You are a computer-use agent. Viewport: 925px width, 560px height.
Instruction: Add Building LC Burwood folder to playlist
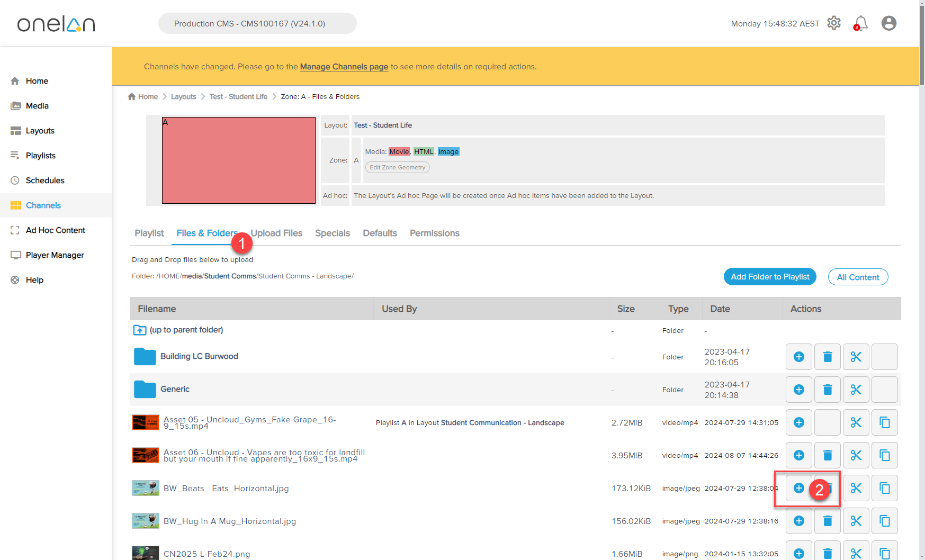tap(799, 357)
